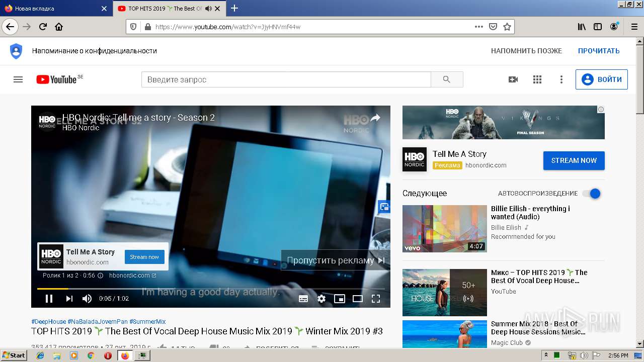Switch to miniplayer mode
This screenshot has height=362, width=644.
[340, 299]
